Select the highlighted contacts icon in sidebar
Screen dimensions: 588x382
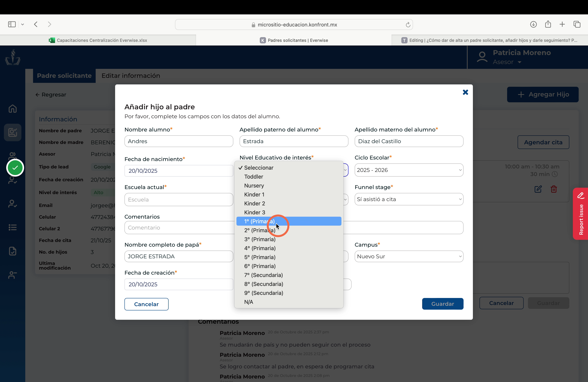tap(13, 132)
